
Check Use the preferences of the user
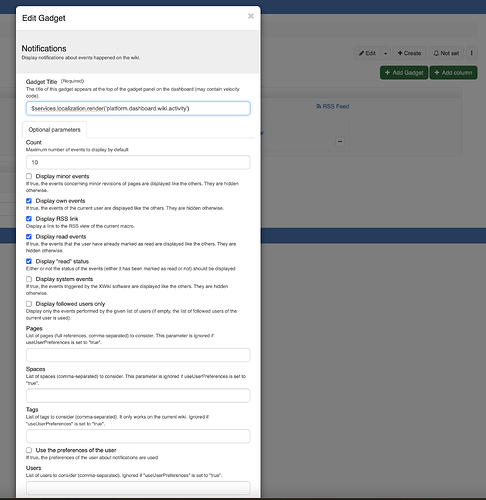pos(29,450)
